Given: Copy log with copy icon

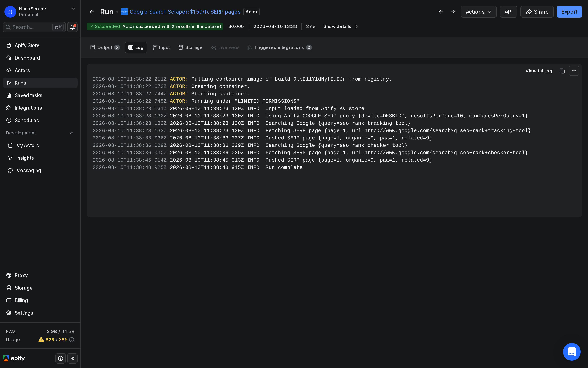Looking at the screenshot, I should coord(562,71).
